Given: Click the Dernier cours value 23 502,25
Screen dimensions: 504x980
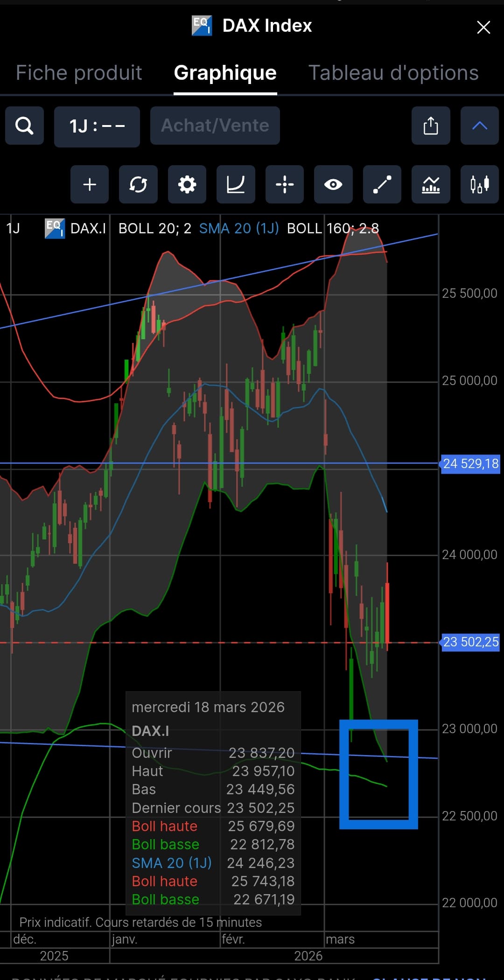Looking at the screenshot, I should coord(261,808).
